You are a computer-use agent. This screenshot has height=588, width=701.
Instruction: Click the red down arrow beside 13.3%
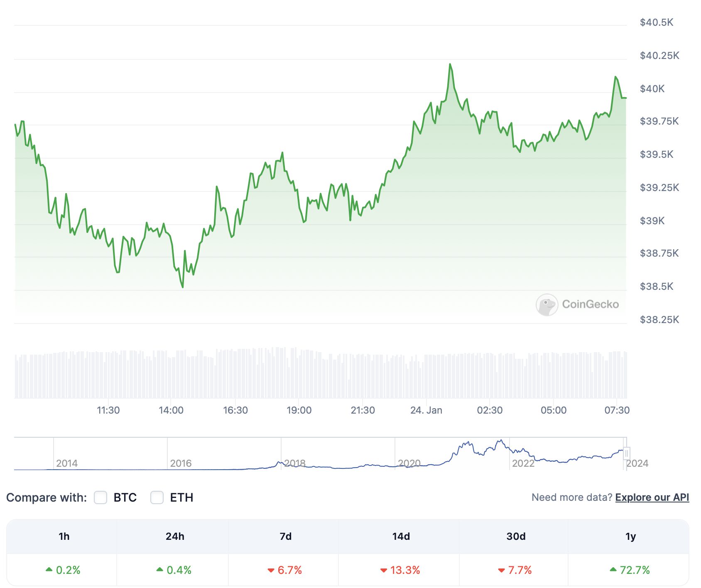click(384, 570)
